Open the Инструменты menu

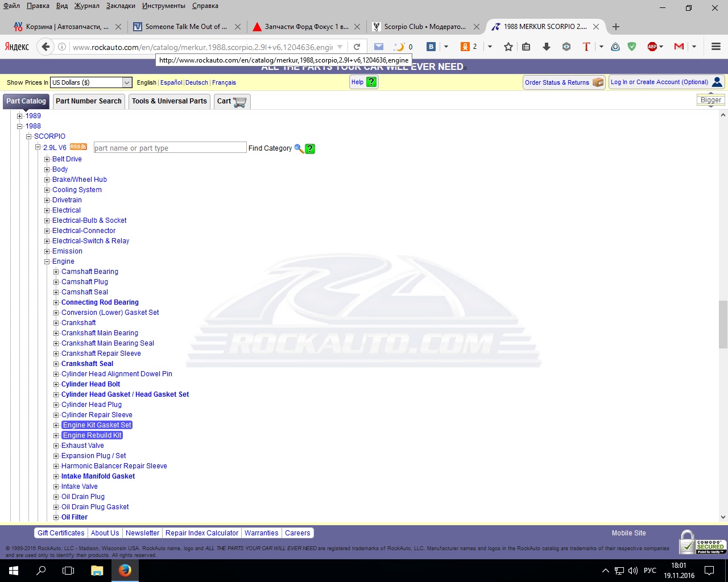pos(164,6)
